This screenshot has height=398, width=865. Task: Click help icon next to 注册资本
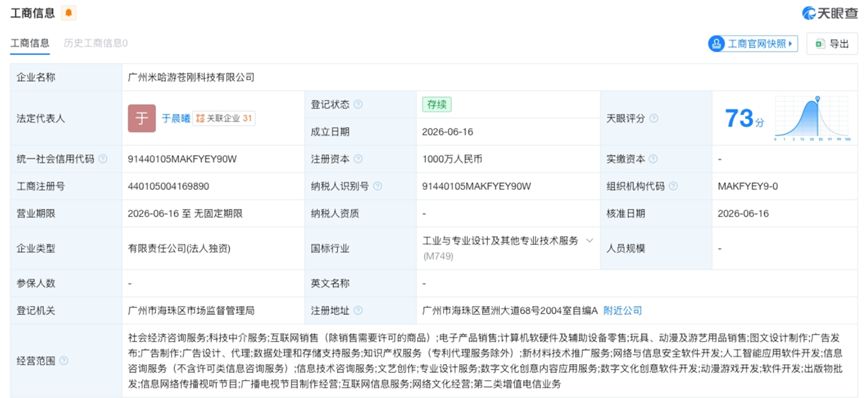pyautogui.click(x=358, y=159)
